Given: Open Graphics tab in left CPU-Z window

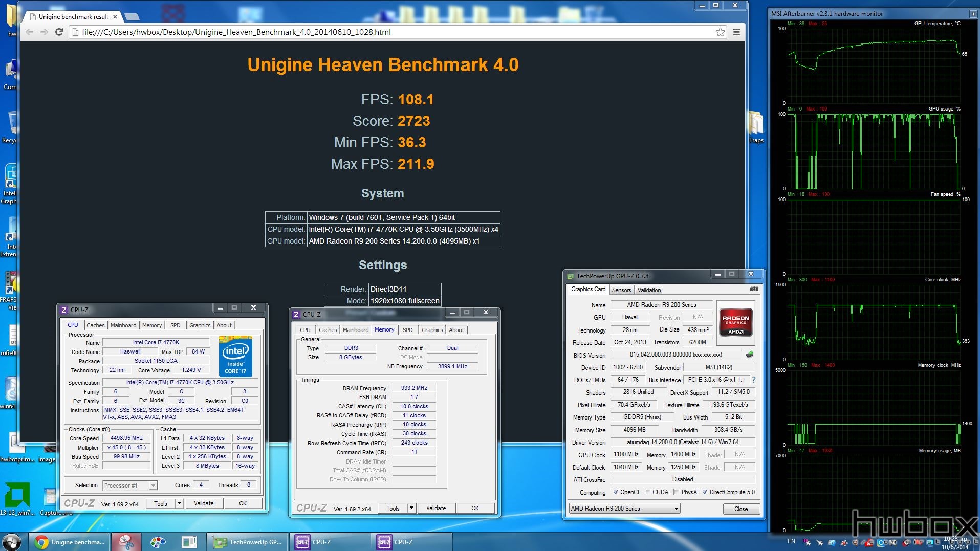Looking at the screenshot, I should pyautogui.click(x=200, y=325).
